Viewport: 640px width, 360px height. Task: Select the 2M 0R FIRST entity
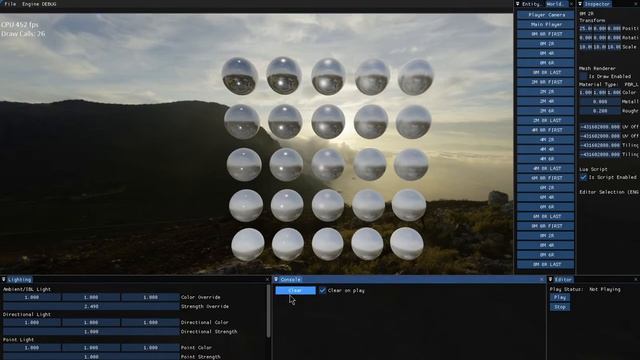[546, 82]
